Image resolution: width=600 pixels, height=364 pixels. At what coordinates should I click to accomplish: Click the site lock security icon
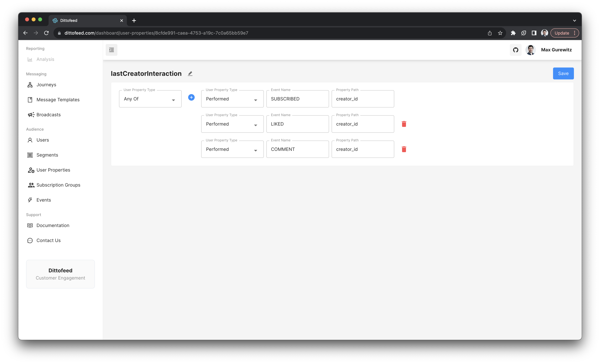(59, 33)
